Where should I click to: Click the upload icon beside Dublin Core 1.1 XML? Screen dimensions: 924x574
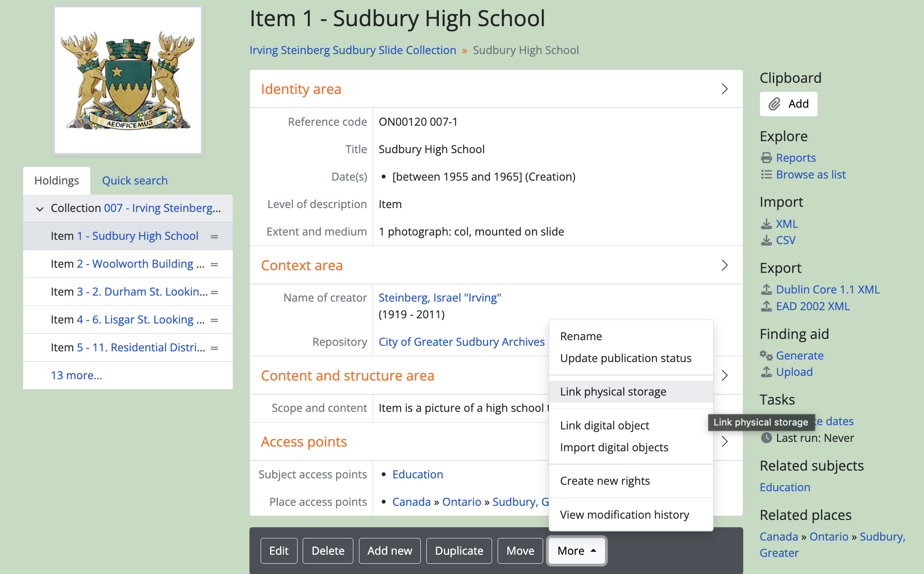coord(766,290)
